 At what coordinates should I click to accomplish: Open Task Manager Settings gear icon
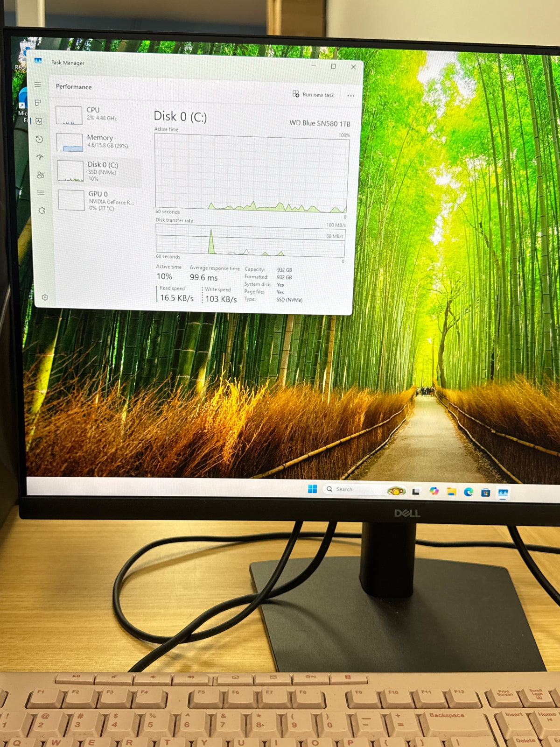(45, 297)
